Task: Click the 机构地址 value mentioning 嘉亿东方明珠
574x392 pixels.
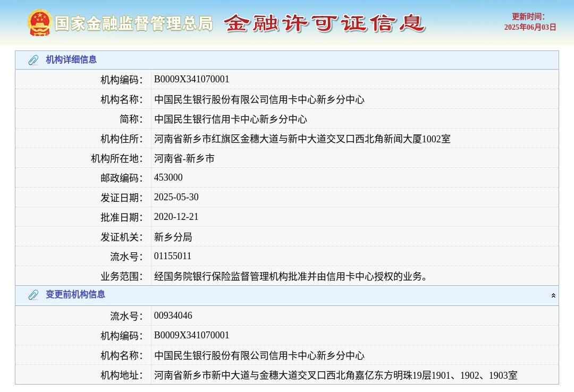Action: pyautogui.click(x=336, y=376)
